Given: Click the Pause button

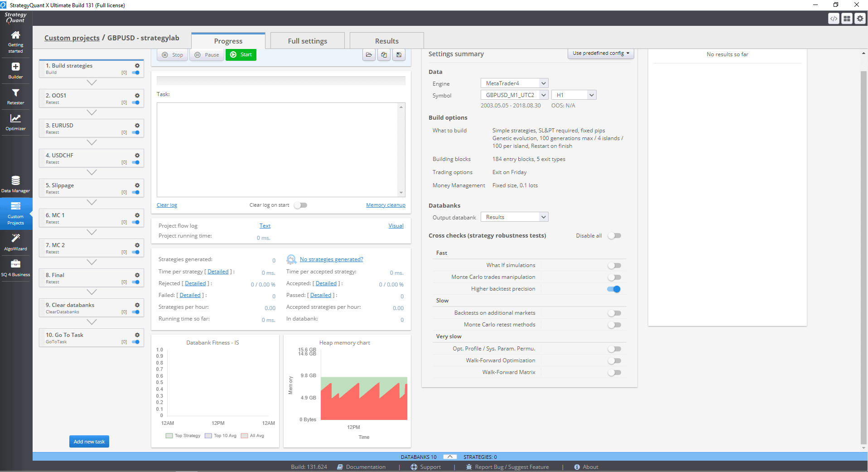Looking at the screenshot, I should (x=207, y=55).
